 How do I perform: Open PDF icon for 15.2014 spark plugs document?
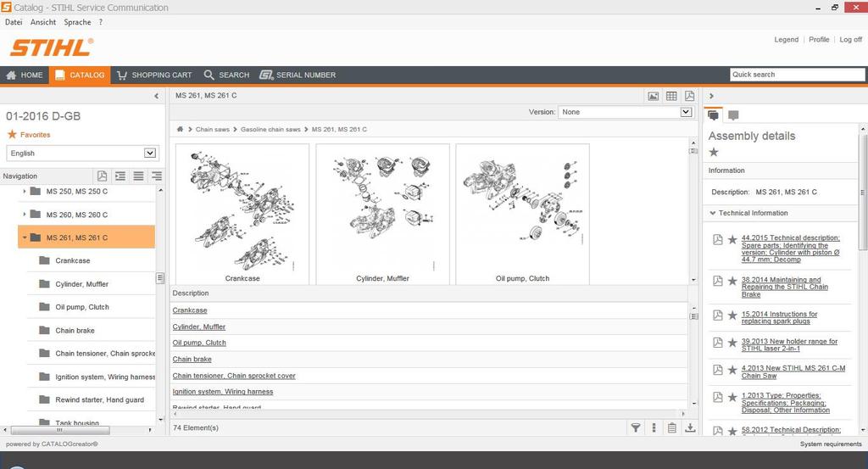click(x=717, y=315)
